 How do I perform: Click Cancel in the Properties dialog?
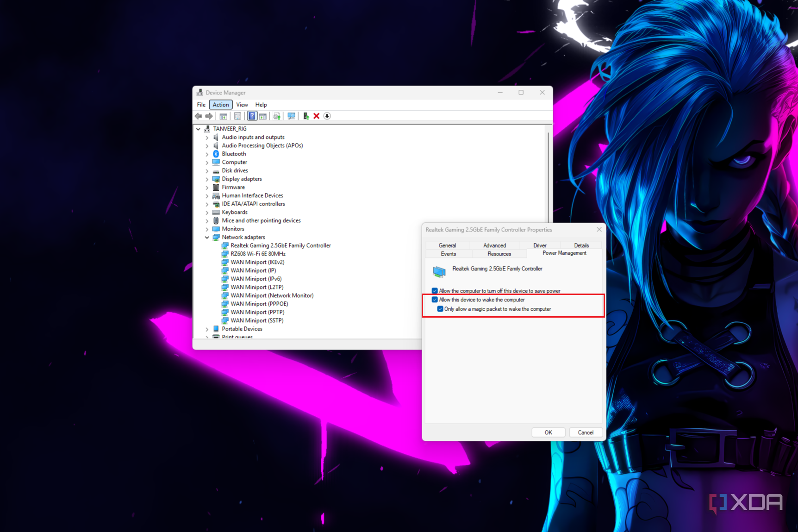pos(586,432)
